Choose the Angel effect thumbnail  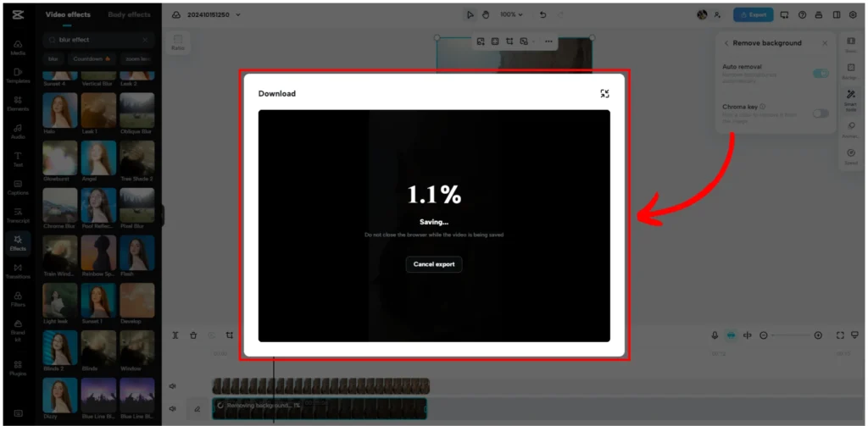tap(98, 158)
